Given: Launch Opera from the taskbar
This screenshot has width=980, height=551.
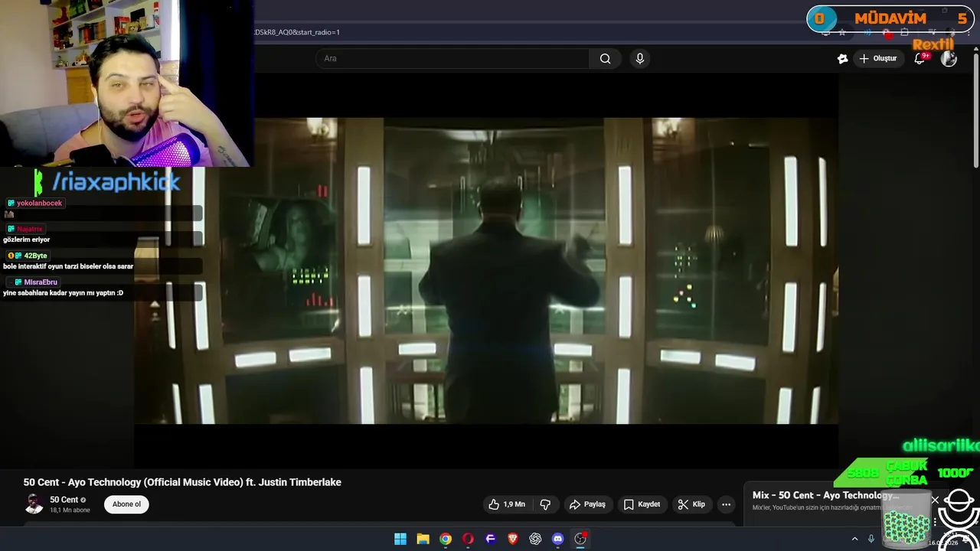Looking at the screenshot, I should coord(468,539).
